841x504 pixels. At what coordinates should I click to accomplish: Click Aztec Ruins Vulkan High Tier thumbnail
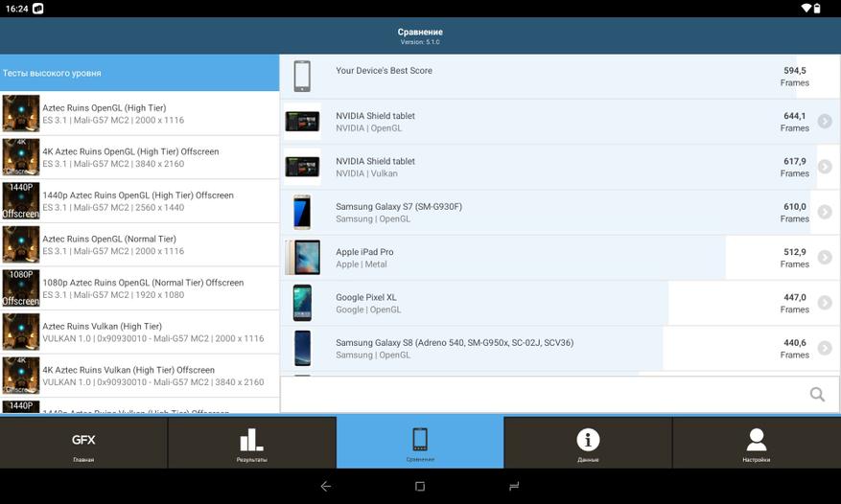coord(21,332)
